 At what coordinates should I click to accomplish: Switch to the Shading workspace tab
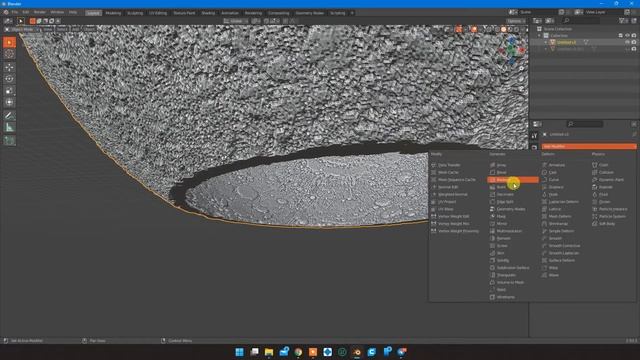pos(208,13)
